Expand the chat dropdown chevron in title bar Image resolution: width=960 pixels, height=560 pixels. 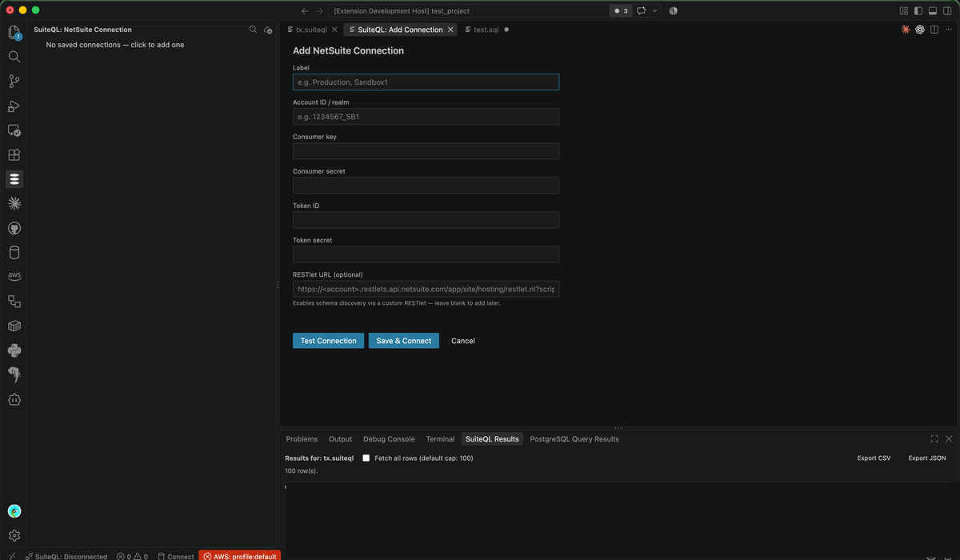click(x=655, y=10)
